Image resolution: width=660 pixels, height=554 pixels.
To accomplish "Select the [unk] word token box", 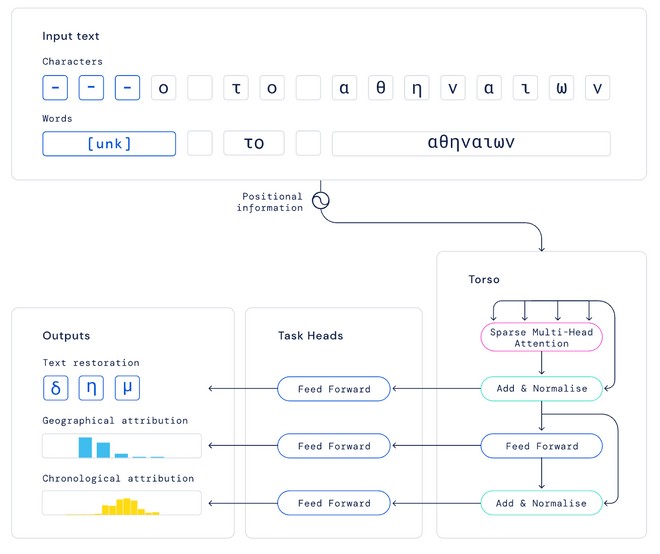I will click(x=109, y=144).
